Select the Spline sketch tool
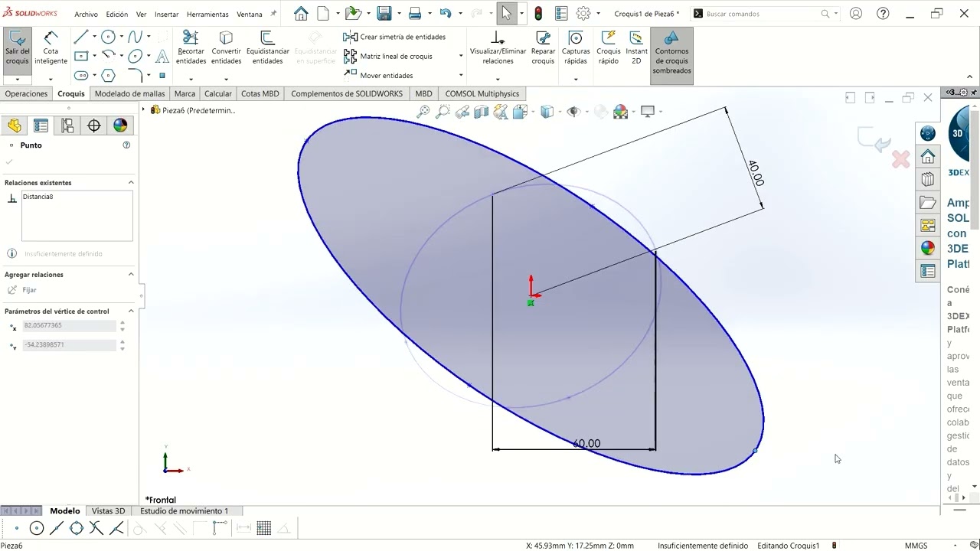The height and width of the screenshot is (551, 980). 136,37
